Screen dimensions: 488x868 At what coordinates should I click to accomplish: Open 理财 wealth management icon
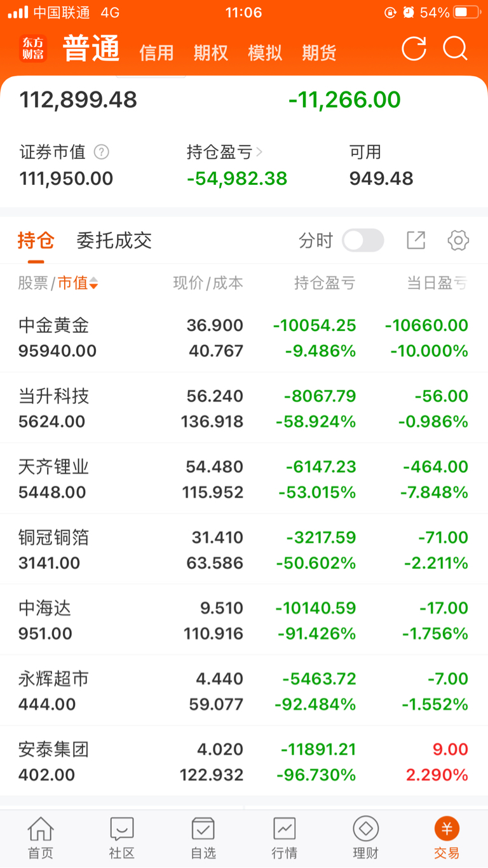pos(365,829)
